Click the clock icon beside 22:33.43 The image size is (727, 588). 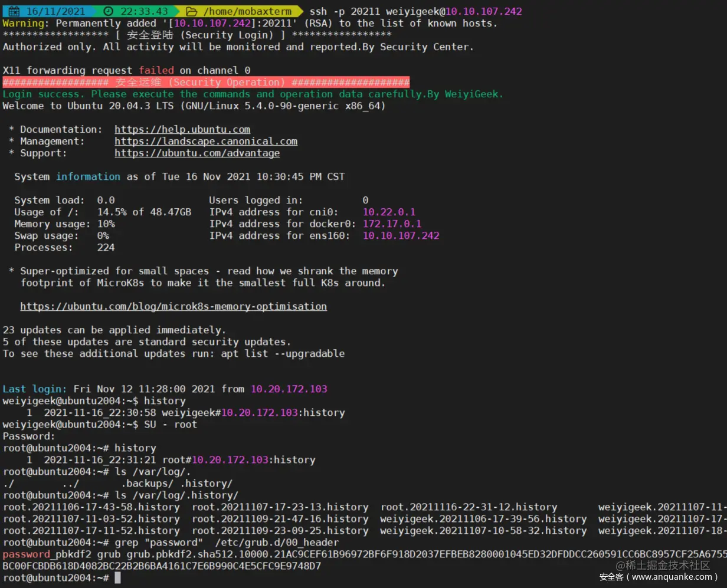click(107, 11)
